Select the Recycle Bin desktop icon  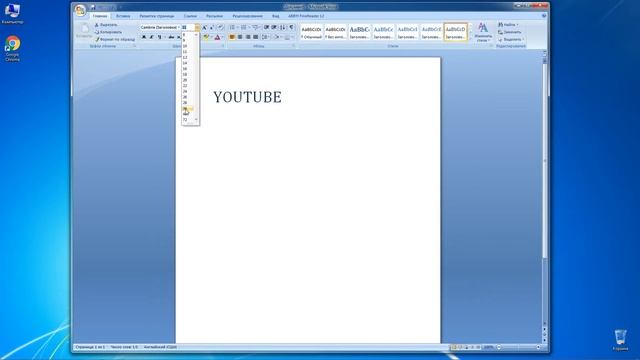click(x=620, y=340)
